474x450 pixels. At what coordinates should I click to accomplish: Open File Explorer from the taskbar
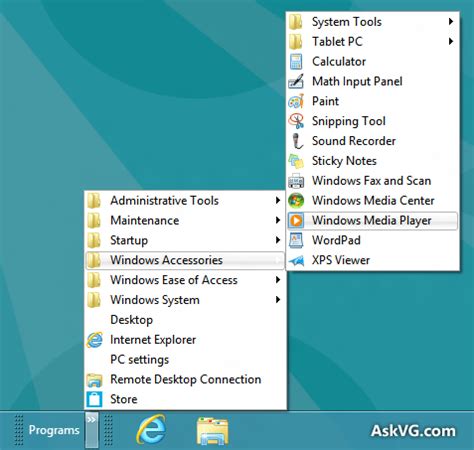click(212, 431)
